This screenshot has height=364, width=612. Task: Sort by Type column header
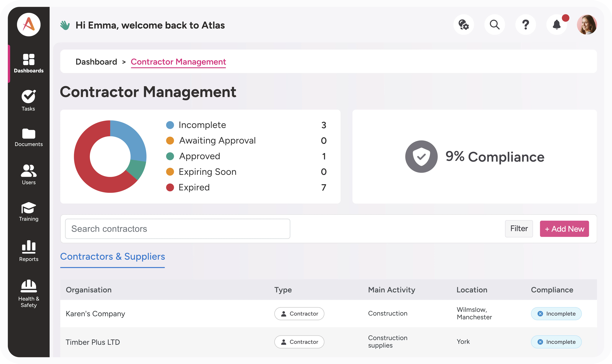[x=283, y=290]
